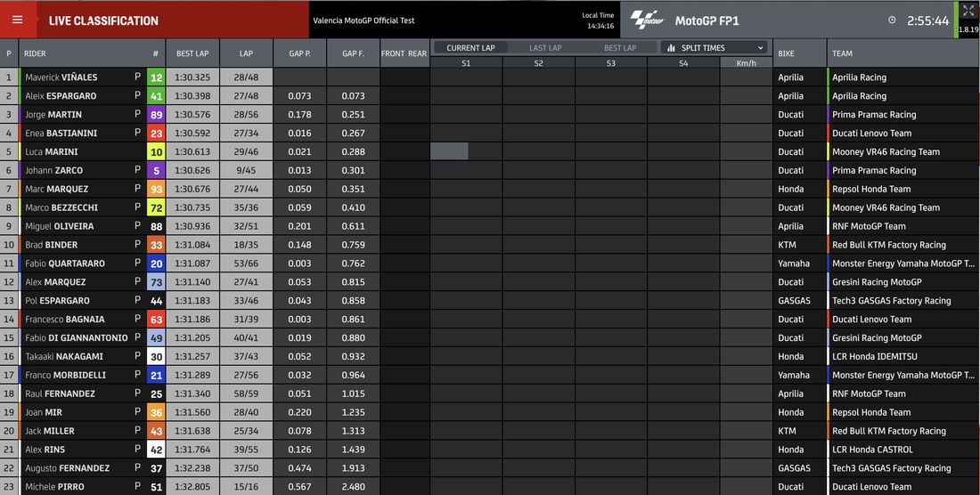The height and width of the screenshot is (495, 980).
Task: Select rider Enea BASTIANINI
Action: click(61, 133)
